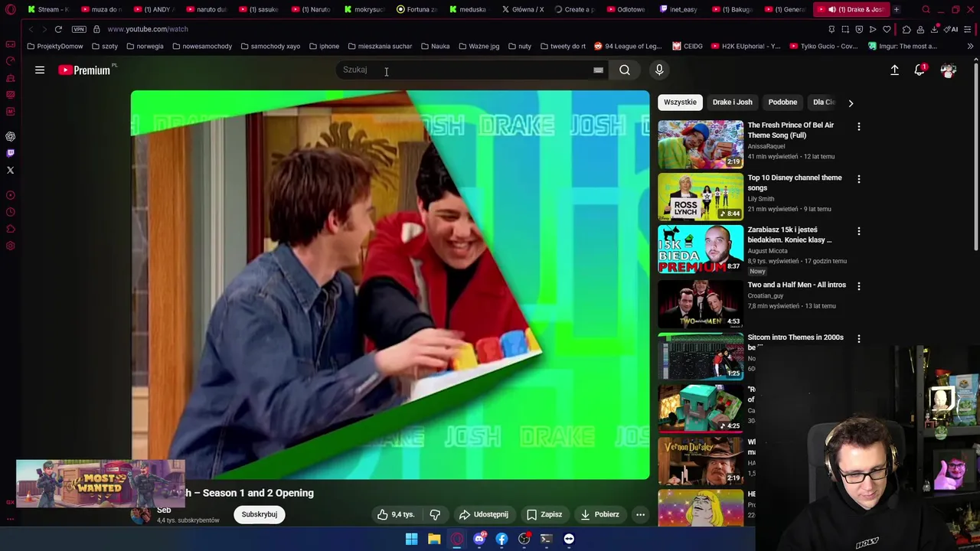Open the CEIDG bookmark
The height and width of the screenshot is (551, 980).
point(688,46)
